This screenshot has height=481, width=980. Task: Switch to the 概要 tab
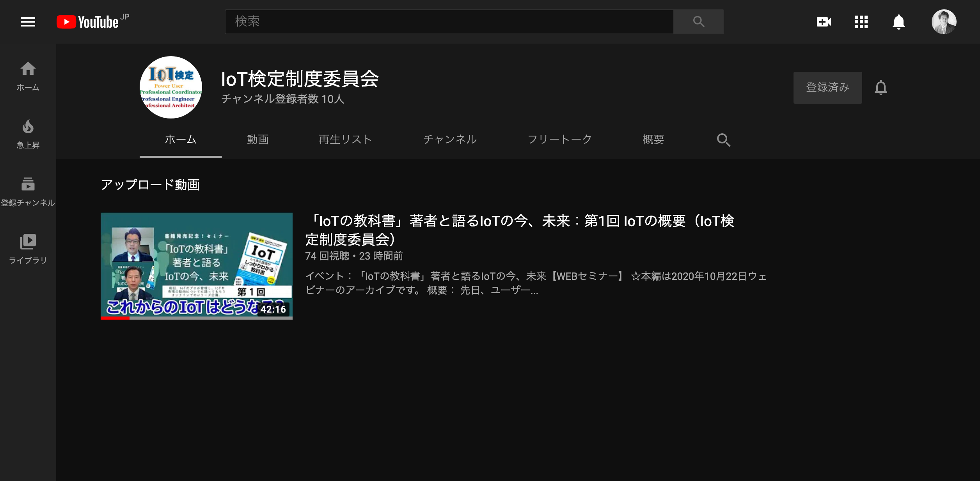tap(653, 140)
